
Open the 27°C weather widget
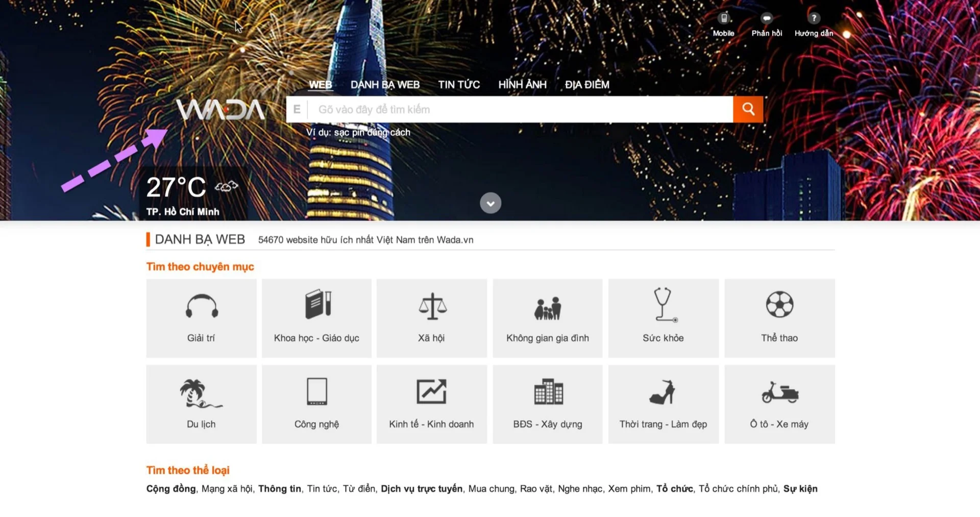point(192,194)
